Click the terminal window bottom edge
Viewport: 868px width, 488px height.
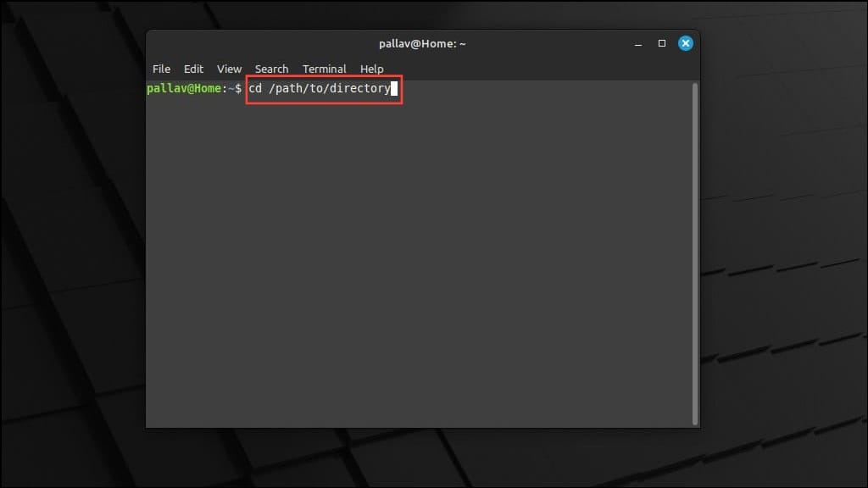424,425
